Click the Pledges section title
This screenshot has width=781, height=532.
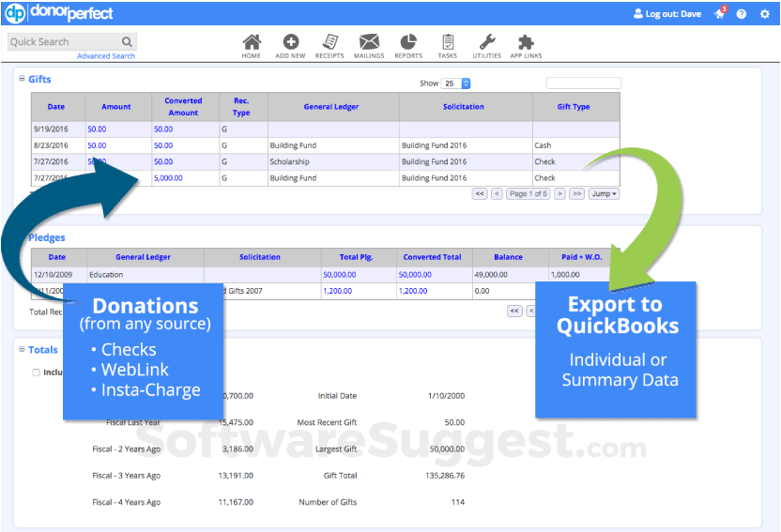point(46,236)
